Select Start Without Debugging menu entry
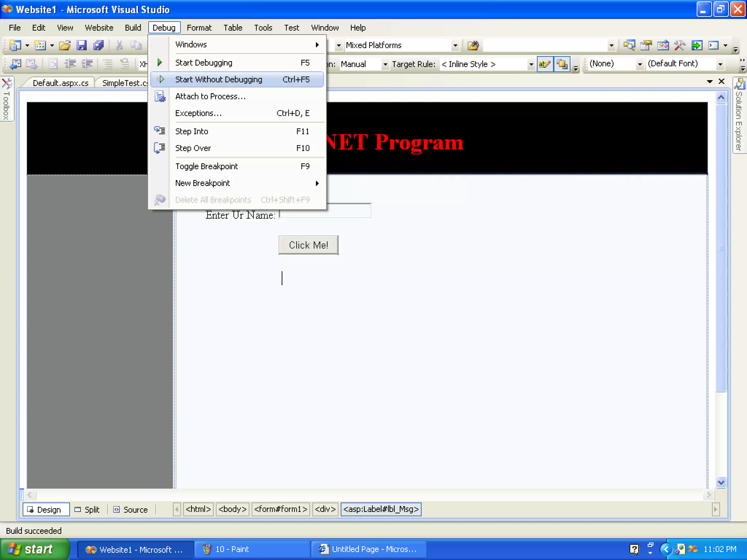 [x=237, y=79]
